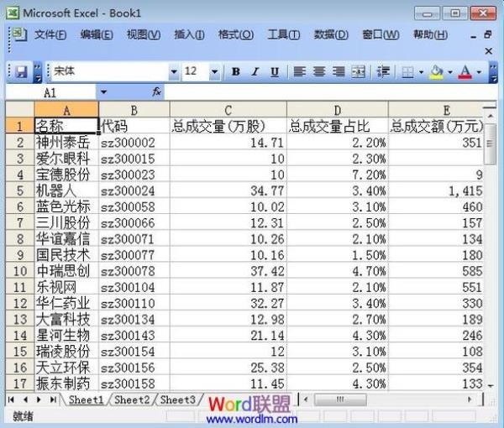
Task: Expand standard toolbar options chevron
Action: (x=38, y=72)
